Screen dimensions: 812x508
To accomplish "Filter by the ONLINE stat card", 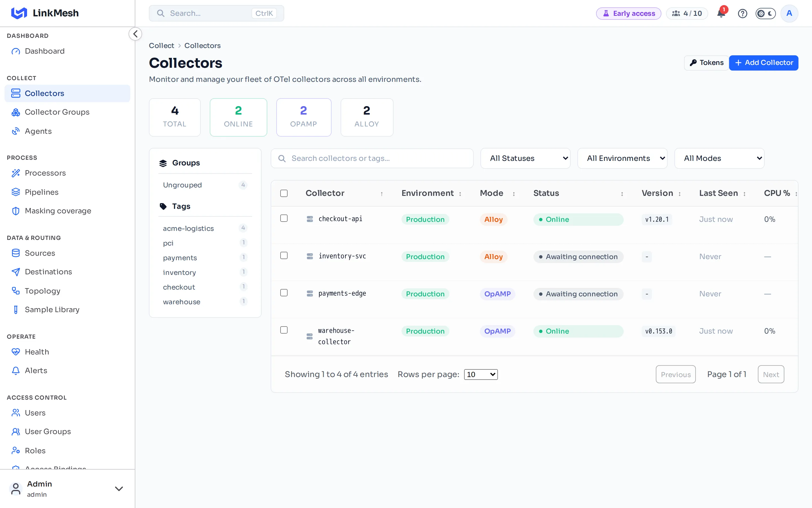I will pos(238,117).
